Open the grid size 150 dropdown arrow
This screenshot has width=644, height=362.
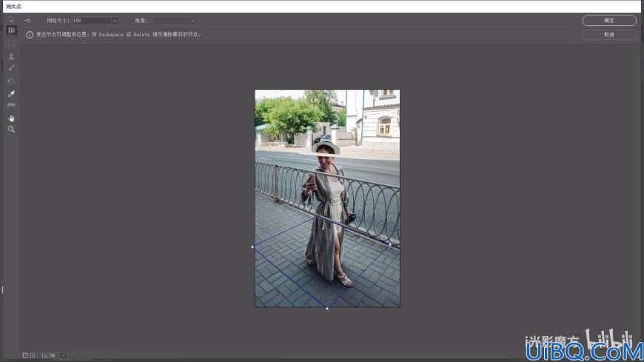point(115,21)
